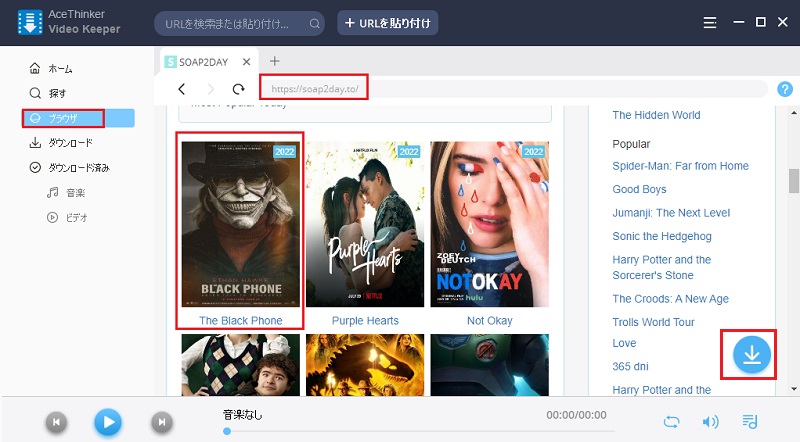Open the Love link
Screen dimensions: 800x442
tap(624, 343)
